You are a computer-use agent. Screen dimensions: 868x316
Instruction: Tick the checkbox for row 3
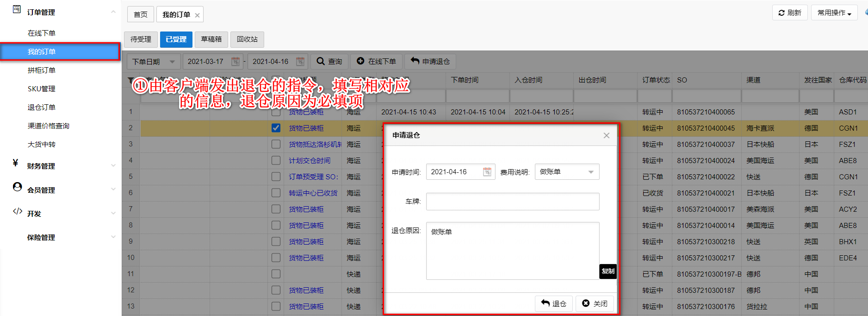coord(276,144)
